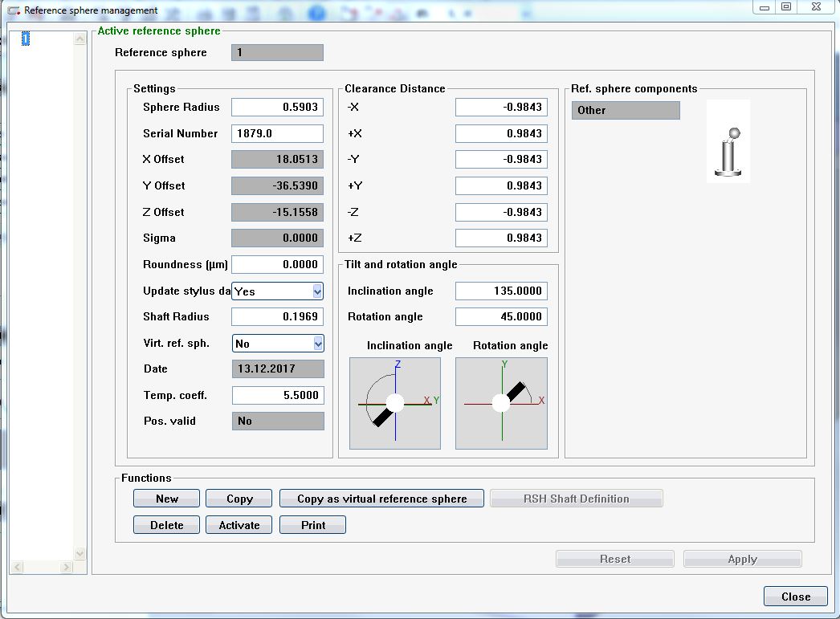
Task: Edit the Serial Number field
Action: [277, 133]
